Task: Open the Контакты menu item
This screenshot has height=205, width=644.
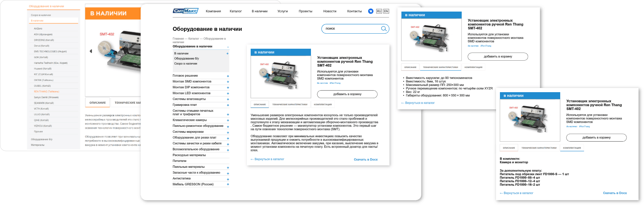Action: [x=354, y=11]
